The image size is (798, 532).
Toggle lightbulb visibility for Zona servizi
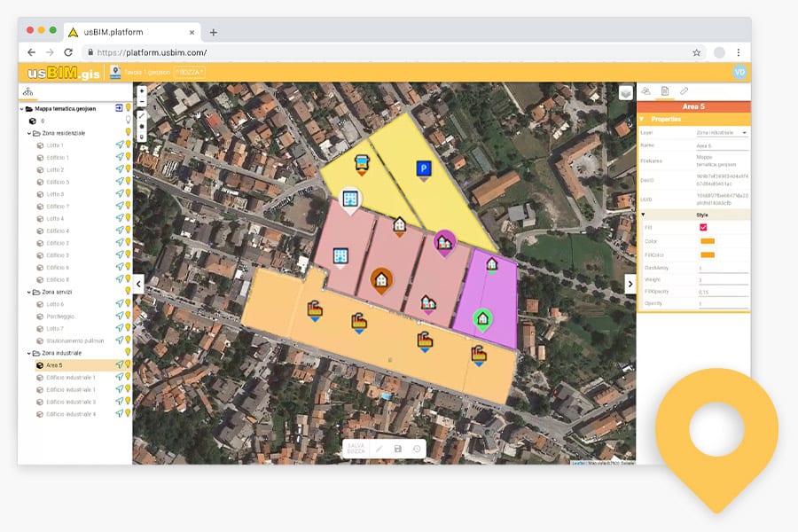pos(128,292)
